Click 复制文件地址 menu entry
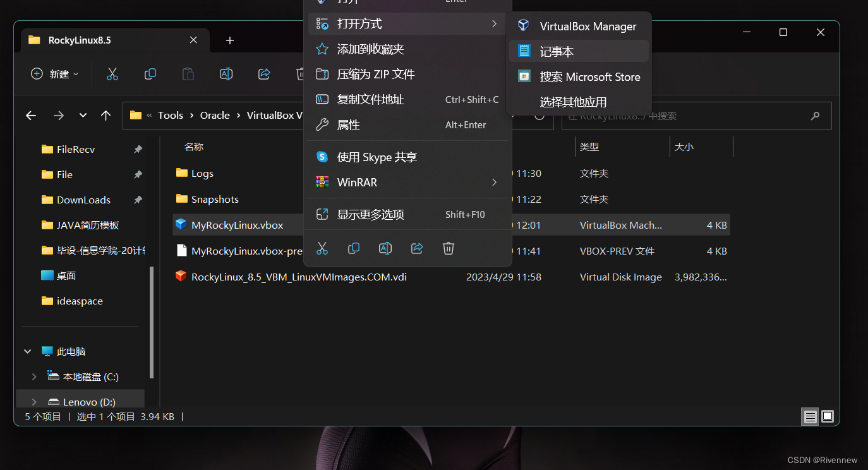 tap(407, 99)
